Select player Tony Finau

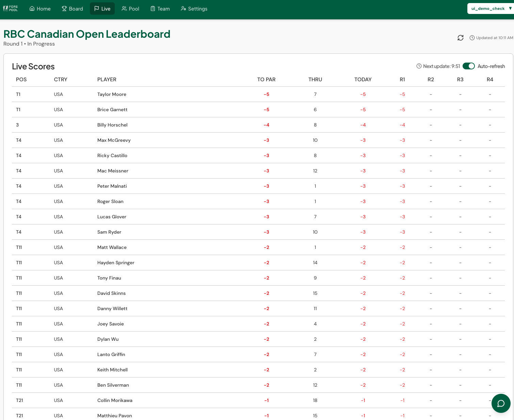[109, 278]
